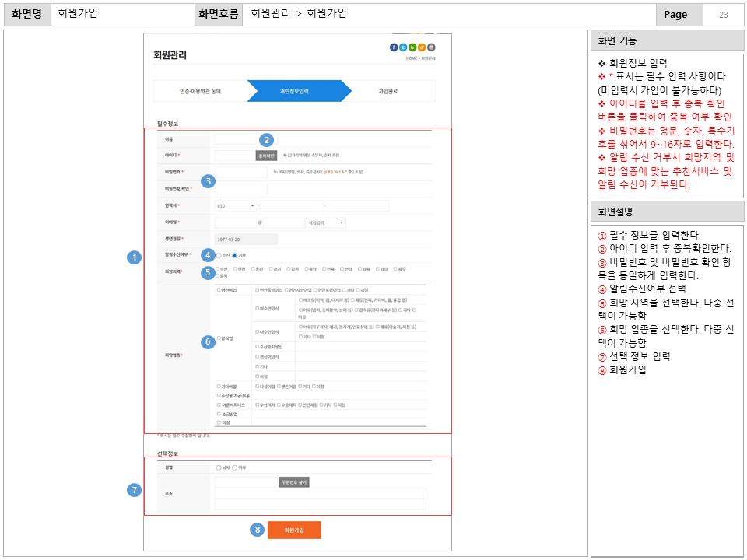Screen dimensions: 747x560
Task: Open the green blog share icon
Action: click(412, 47)
